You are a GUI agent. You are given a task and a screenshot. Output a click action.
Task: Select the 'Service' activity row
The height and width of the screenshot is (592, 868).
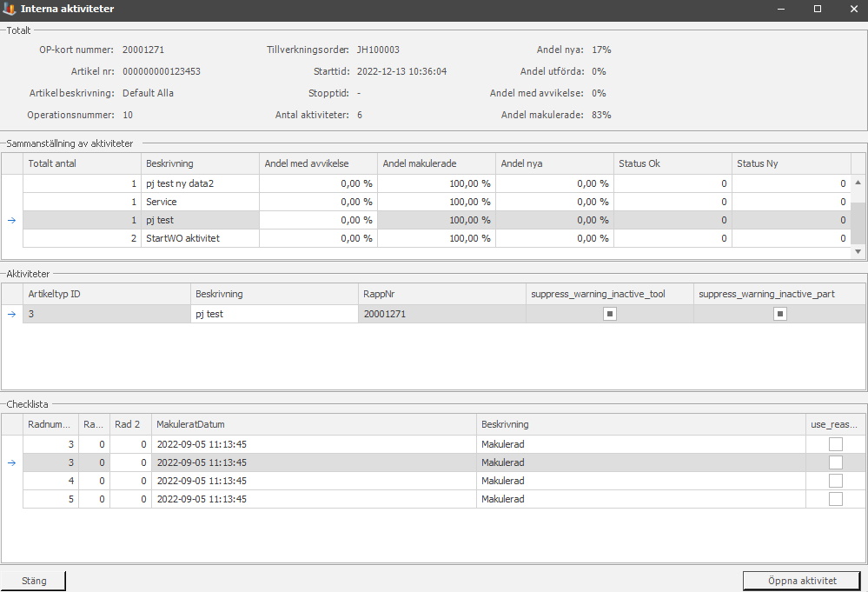coord(437,202)
